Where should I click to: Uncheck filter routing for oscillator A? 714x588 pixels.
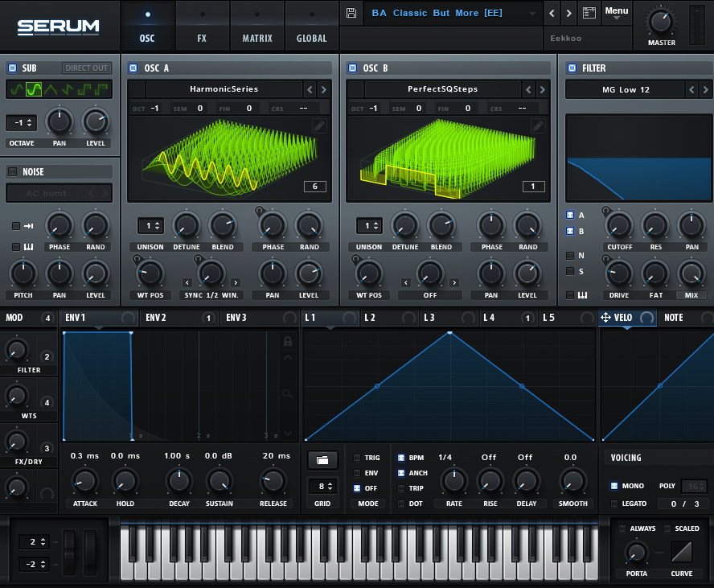click(x=570, y=215)
